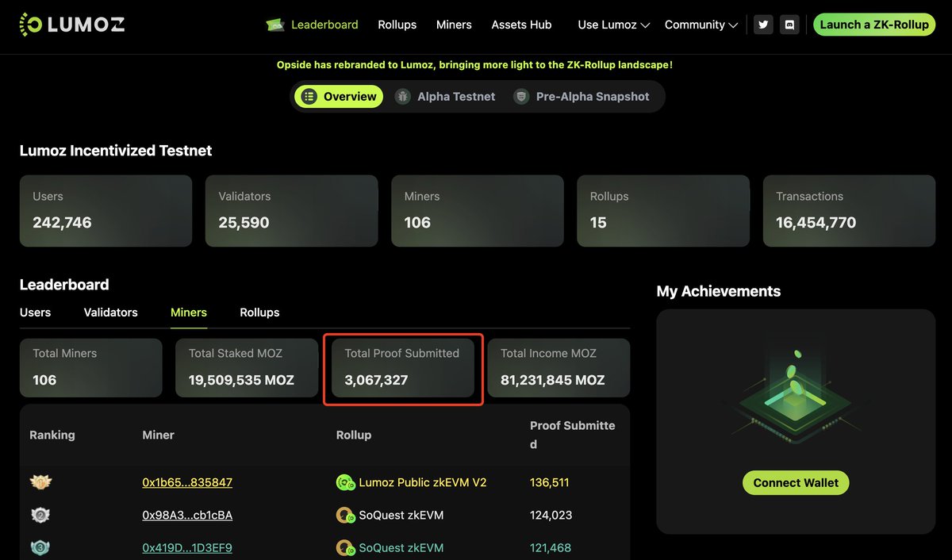Click SoQuest icon in 121,468 row
952x560 pixels.
(x=345, y=548)
